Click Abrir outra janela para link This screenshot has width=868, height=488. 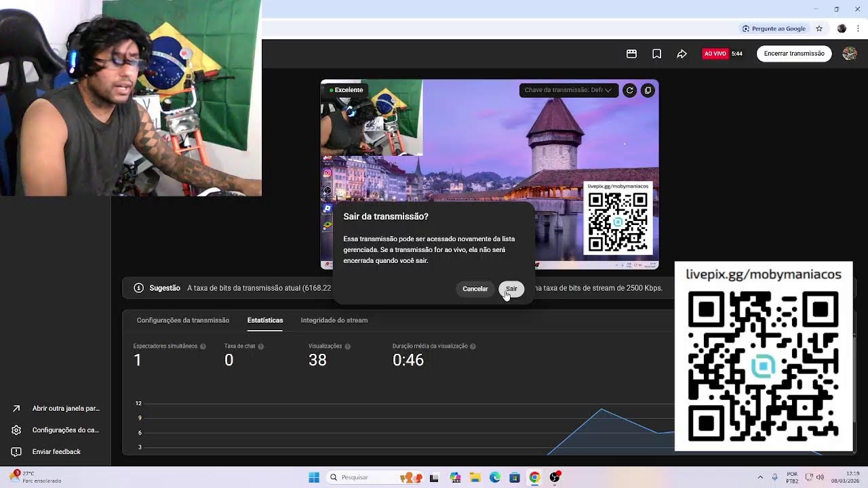(x=66, y=409)
